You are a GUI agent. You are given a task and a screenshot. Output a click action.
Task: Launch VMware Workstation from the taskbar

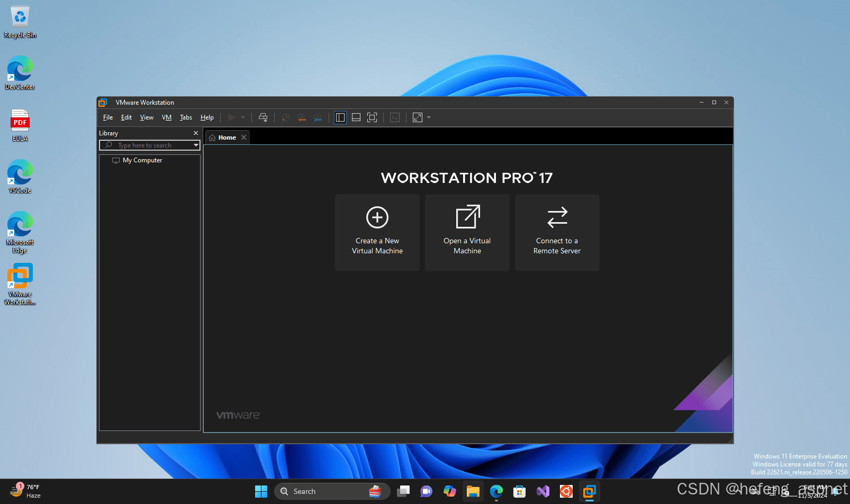coord(589,491)
